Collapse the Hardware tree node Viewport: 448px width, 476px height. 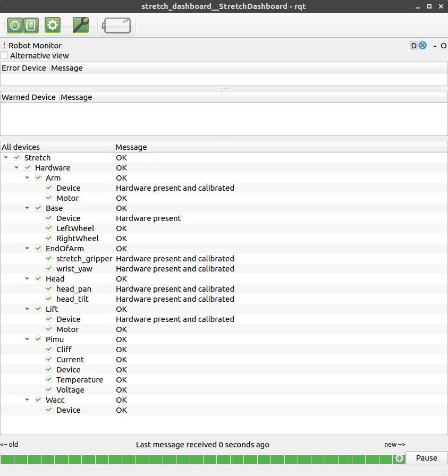(16, 167)
